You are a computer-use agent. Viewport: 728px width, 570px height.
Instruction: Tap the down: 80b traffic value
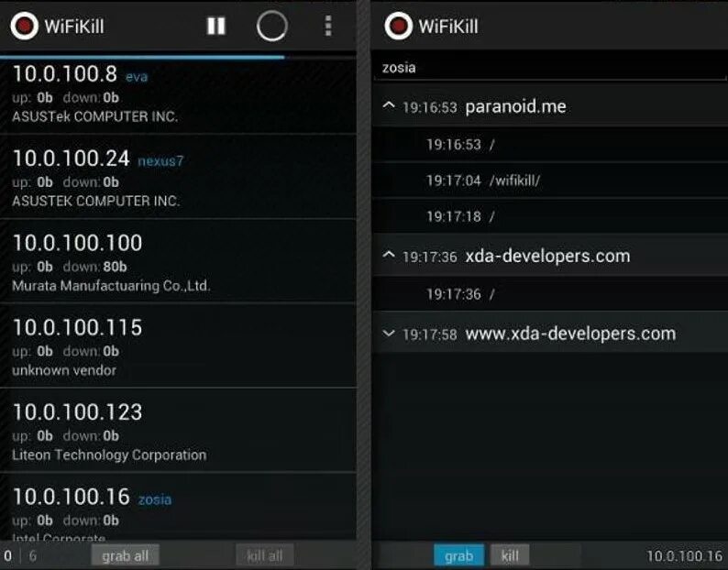click(94, 267)
